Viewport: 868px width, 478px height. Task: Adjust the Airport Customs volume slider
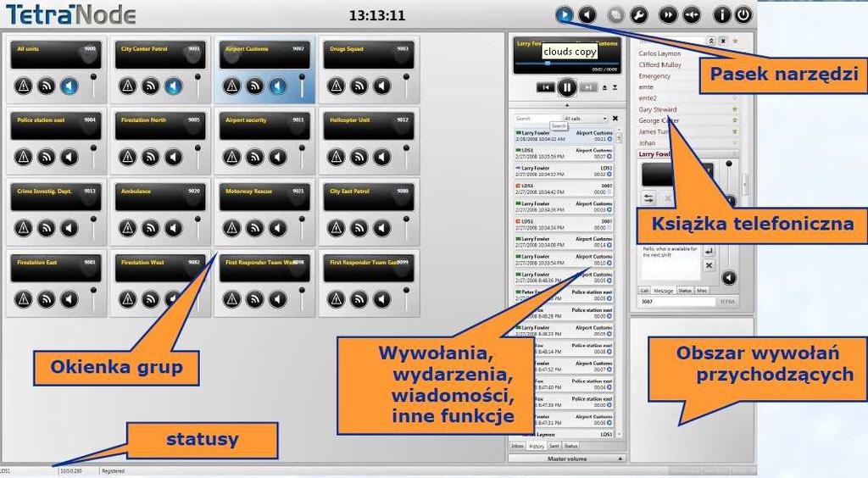point(302,86)
